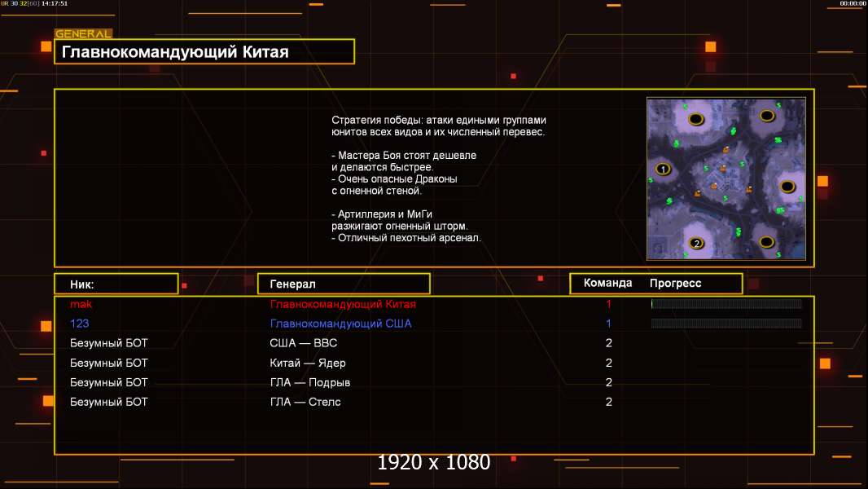The height and width of the screenshot is (489, 868).
Task: Click the 'Стратегия победы' description line
Action: (x=439, y=120)
